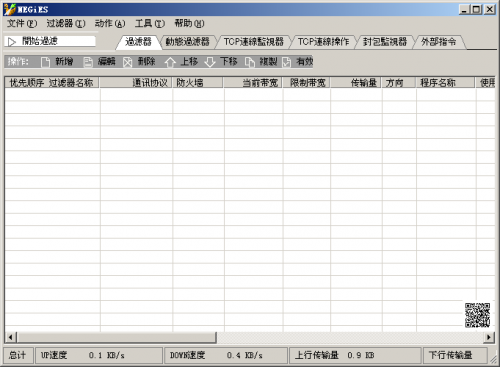Image resolution: width=500 pixels, height=367 pixels.
Task: Click the 新增 label in the toolbar
Action: click(x=64, y=62)
